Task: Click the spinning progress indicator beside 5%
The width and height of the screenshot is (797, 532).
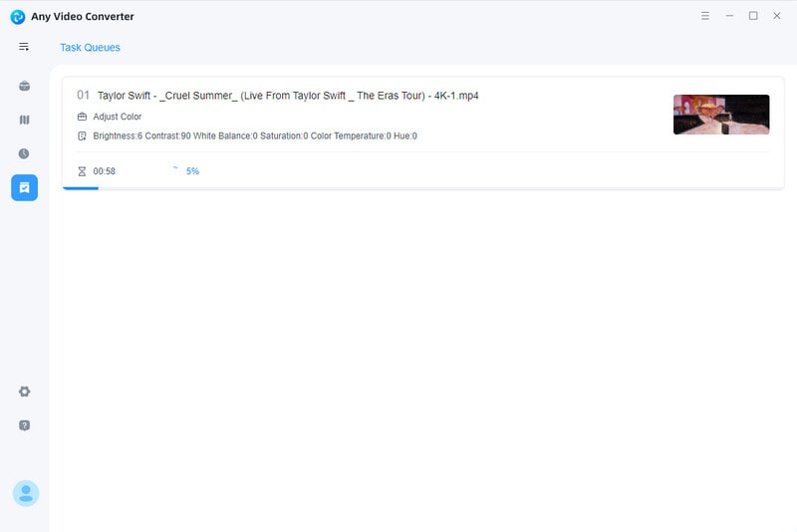Action: [175, 169]
